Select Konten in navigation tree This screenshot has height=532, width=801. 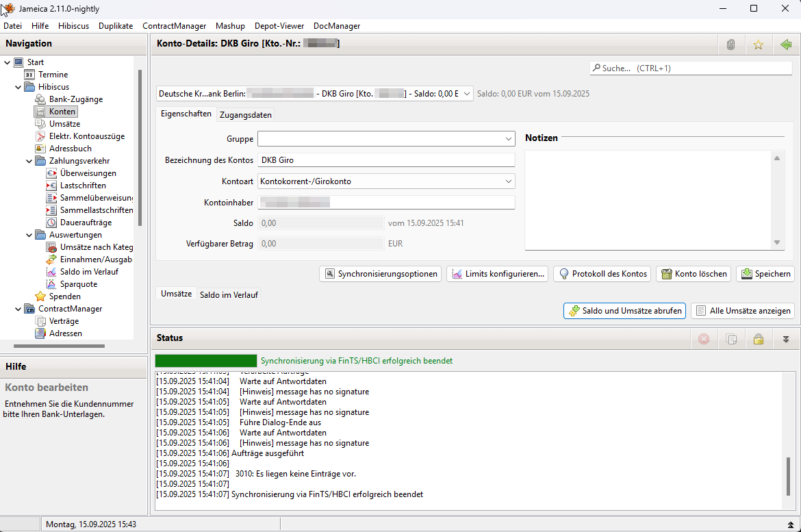62,112
